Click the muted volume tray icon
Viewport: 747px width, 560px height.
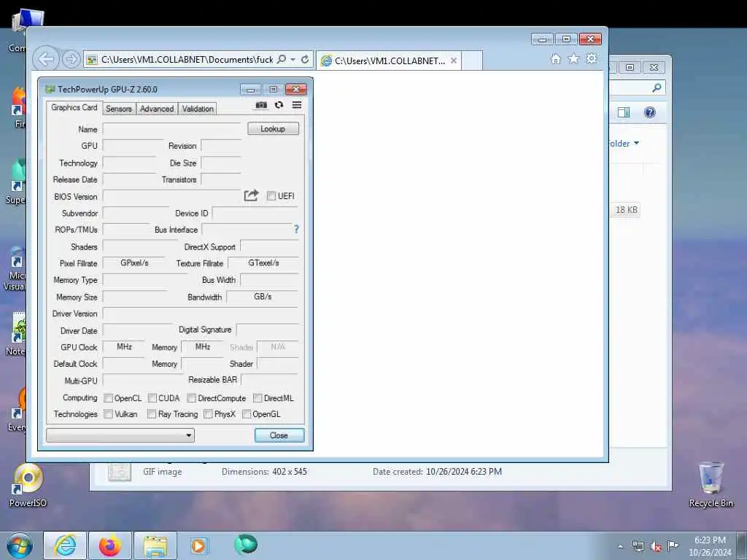click(x=656, y=546)
